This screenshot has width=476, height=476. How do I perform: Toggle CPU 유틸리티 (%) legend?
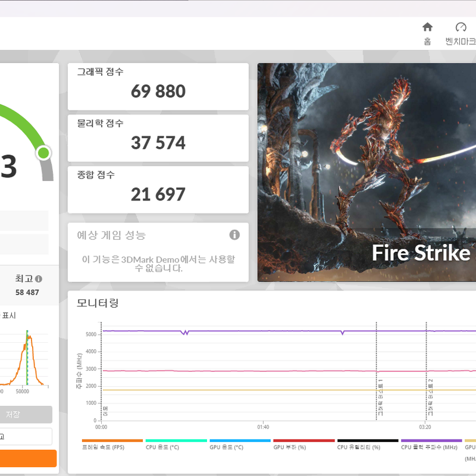click(368, 444)
